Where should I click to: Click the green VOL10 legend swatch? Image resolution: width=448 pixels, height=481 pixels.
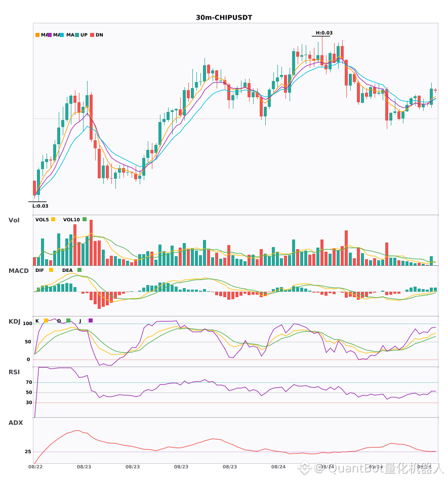coord(85,219)
